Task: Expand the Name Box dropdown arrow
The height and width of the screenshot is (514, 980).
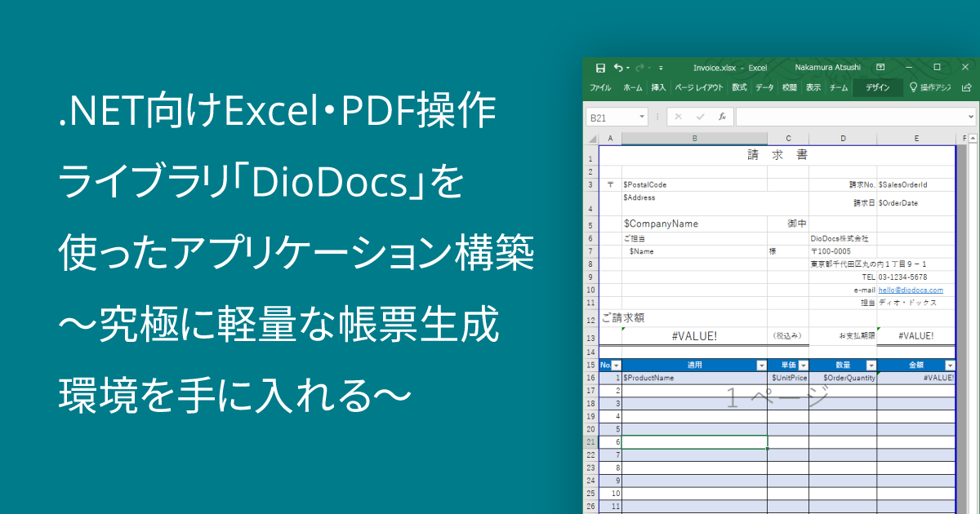Action: tap(642, 117)
